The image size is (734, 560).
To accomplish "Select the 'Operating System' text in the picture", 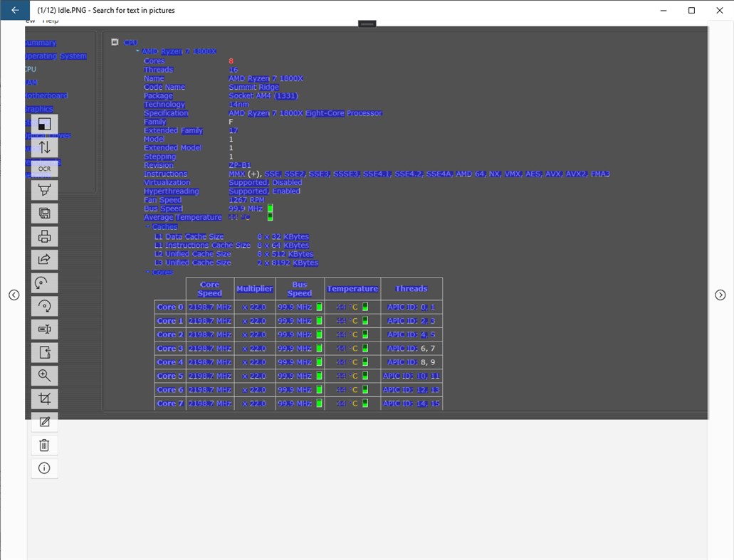I will 56,56.
